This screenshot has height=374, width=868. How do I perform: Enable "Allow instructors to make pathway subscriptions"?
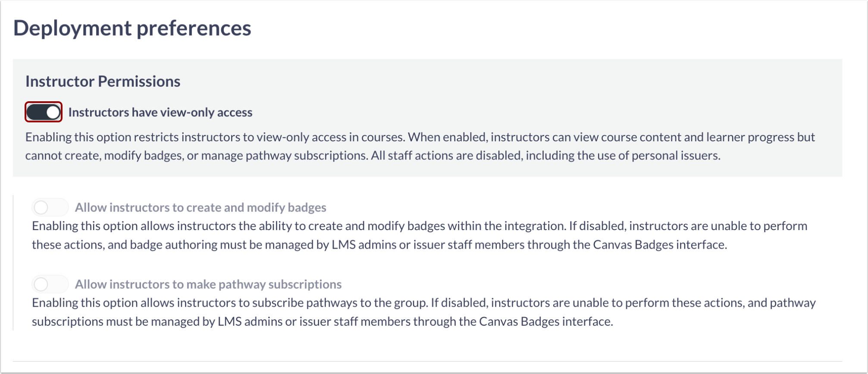point(50,284)
